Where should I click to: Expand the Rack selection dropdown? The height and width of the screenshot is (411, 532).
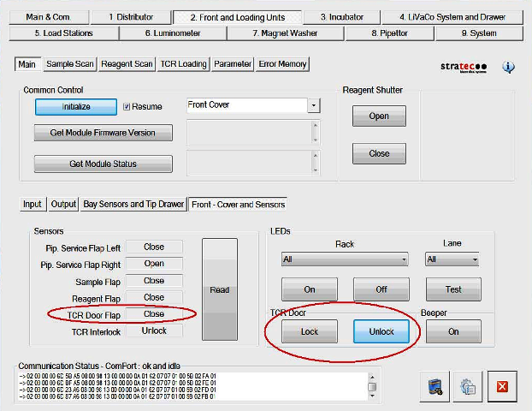pyautogui.click(x=345, y=259)
